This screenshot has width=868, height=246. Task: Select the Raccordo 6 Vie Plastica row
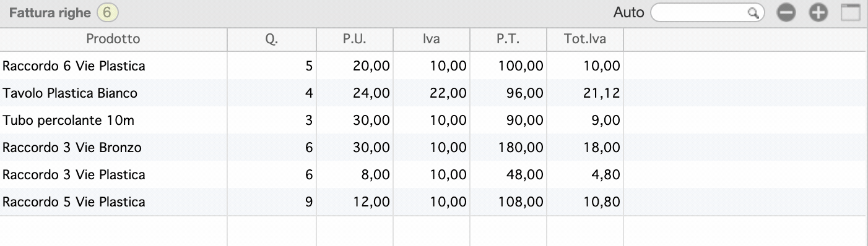tap(433, 66)
